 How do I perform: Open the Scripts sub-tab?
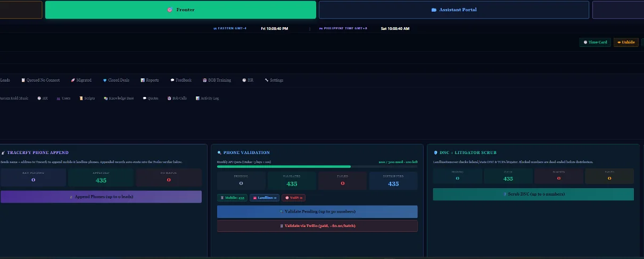[x=87, y=98]
